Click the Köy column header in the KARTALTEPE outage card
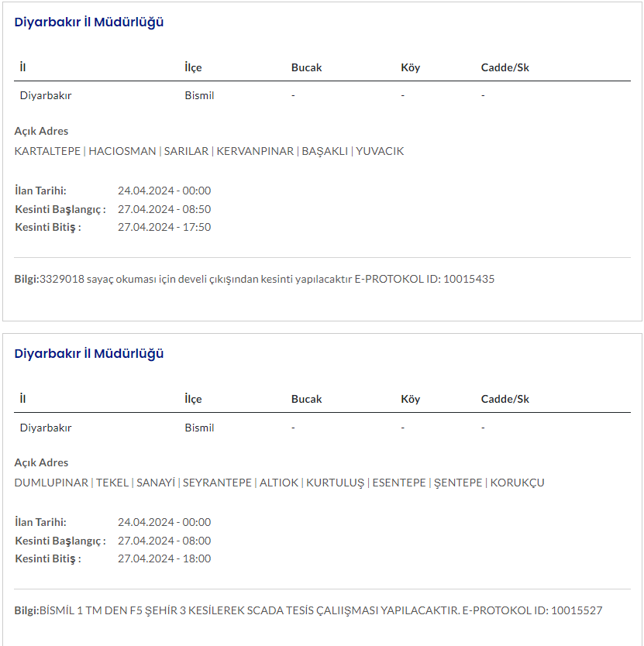This screenshot has width=644, height=646. tap(410, 67)
